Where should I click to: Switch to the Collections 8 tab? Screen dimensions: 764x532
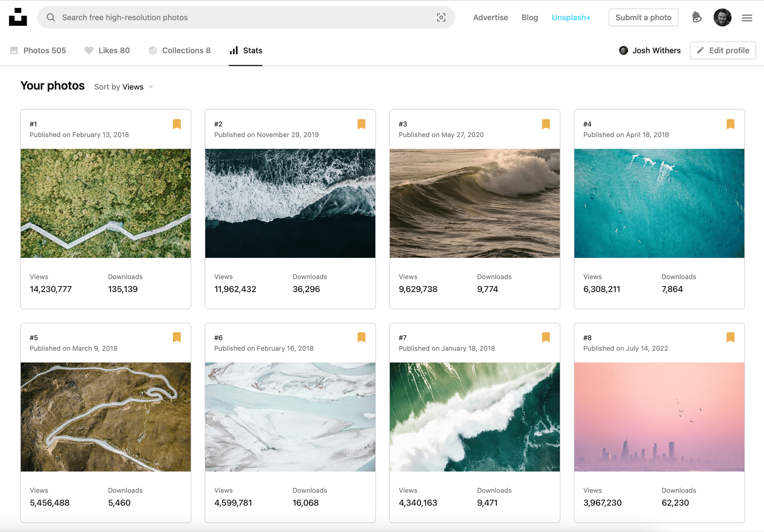click(179, 50)
